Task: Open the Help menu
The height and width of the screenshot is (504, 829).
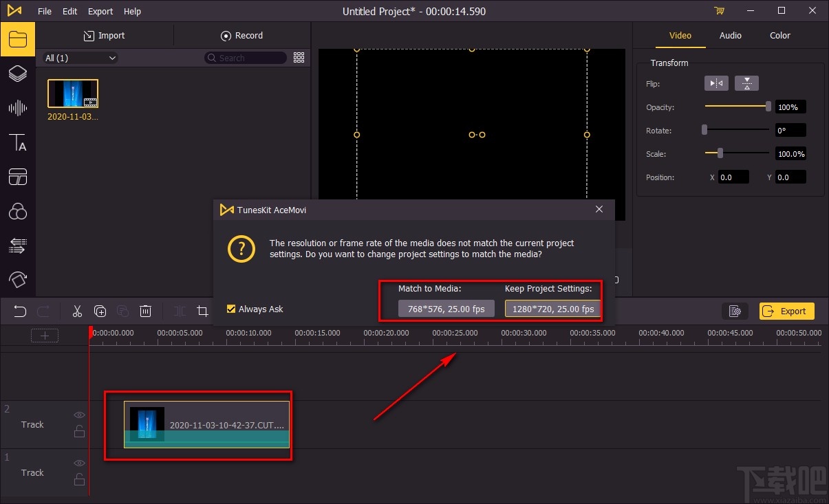Action: 132,11
